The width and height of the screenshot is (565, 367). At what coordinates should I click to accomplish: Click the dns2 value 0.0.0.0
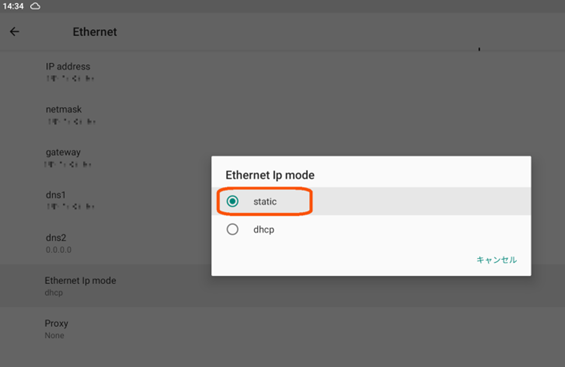pos(58,250)
